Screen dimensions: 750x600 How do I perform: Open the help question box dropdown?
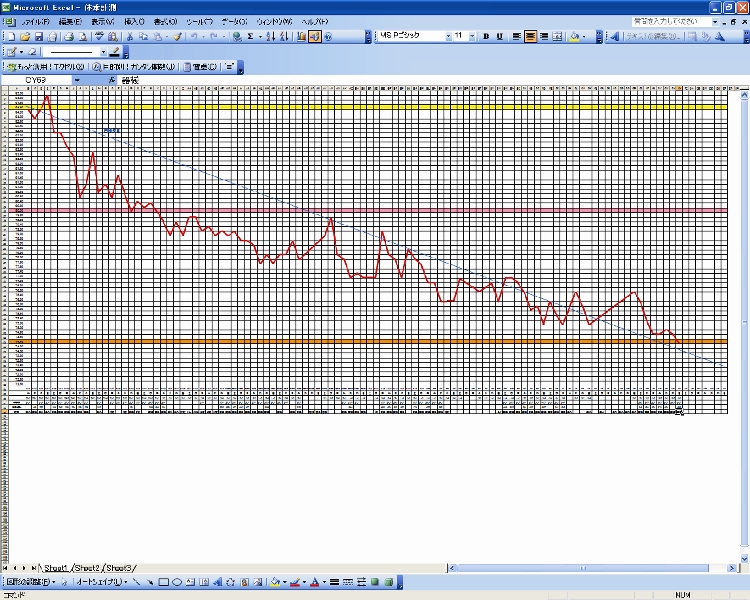pos(715,22)
